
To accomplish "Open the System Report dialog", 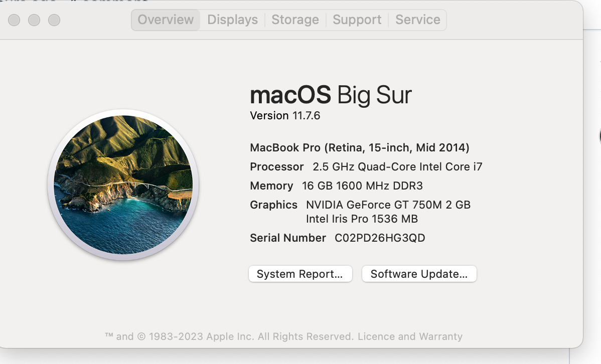I will point(300,274).
